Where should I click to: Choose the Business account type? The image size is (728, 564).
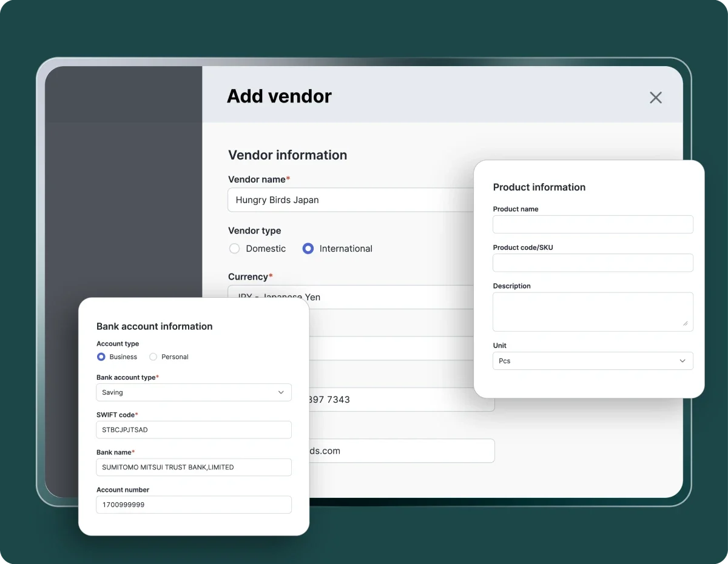[101, 357]
